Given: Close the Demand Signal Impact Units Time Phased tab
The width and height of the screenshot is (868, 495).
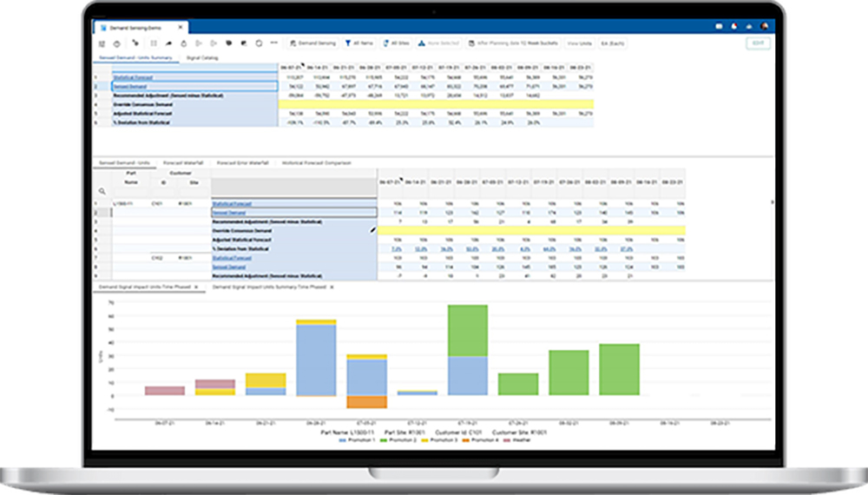Looking at the screenshot, I should tap(195, 286).
